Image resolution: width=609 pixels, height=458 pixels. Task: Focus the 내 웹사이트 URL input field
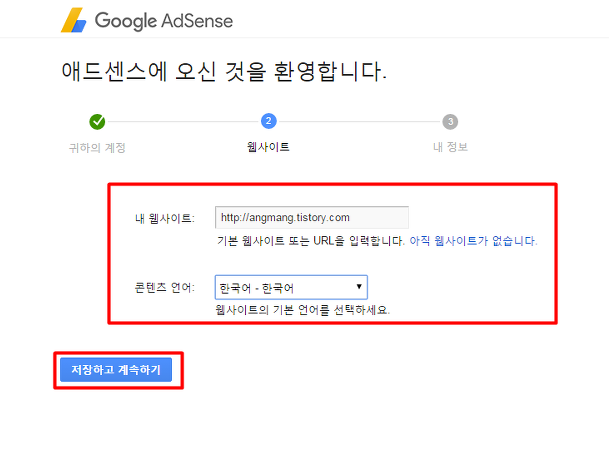click(x=311, y=217)
